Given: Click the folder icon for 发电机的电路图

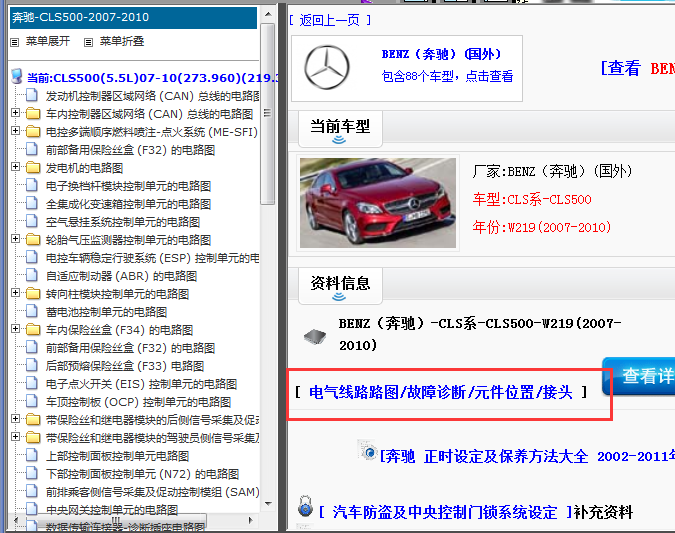Looking at the screenshot, I should [33, 167].
